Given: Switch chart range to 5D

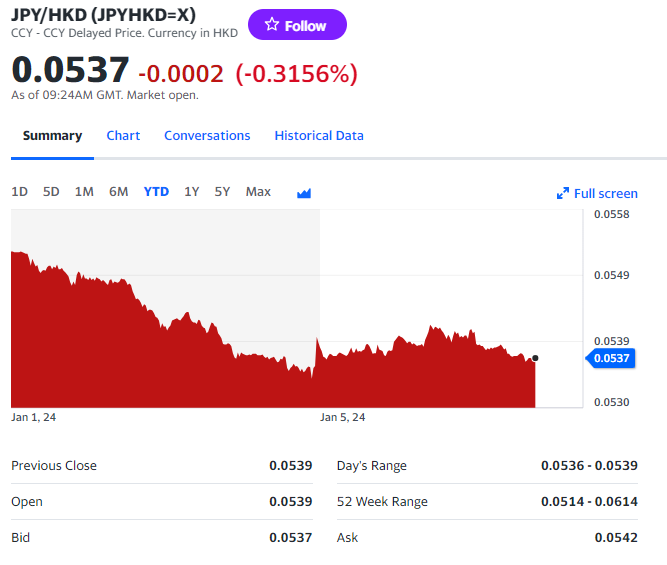Looking at the screenshot, I should coord(51,192).
